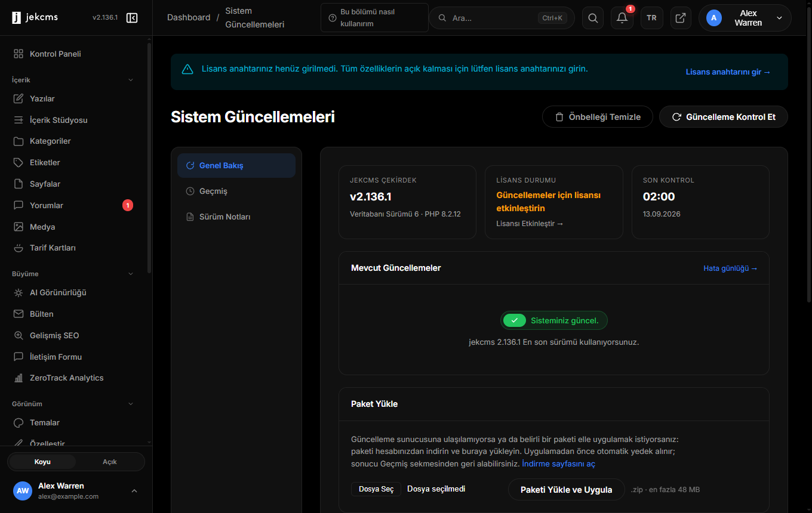This screenshot has width=812, height=513.
Task: Click the Yorumlar comment icon
Action: click(x=19, y=205)
